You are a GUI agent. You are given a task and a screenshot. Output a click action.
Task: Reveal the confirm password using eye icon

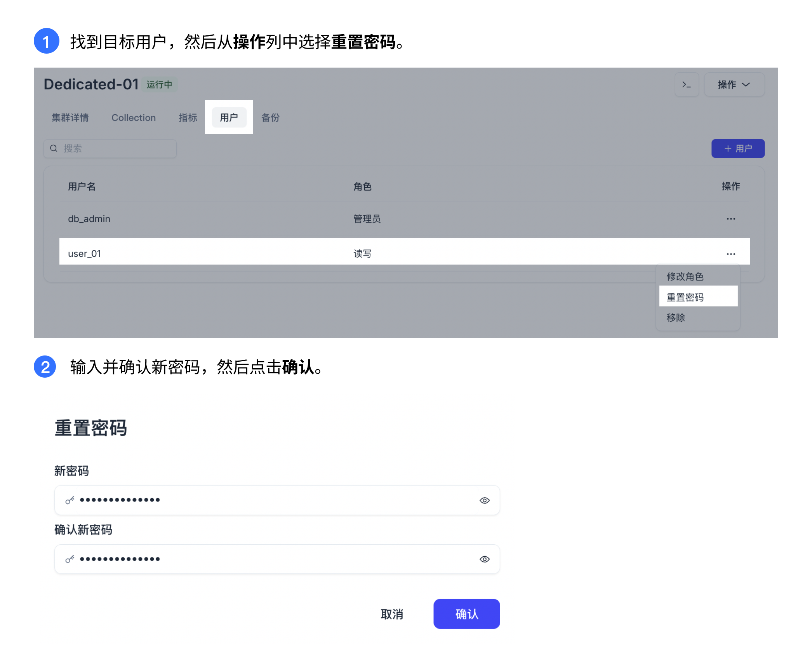[x=484, y=559]
